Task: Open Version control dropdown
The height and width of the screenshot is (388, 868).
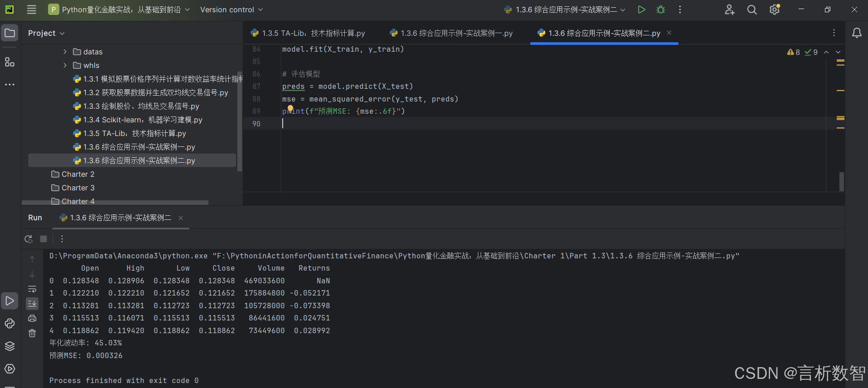Action: (x=231, y=10)
